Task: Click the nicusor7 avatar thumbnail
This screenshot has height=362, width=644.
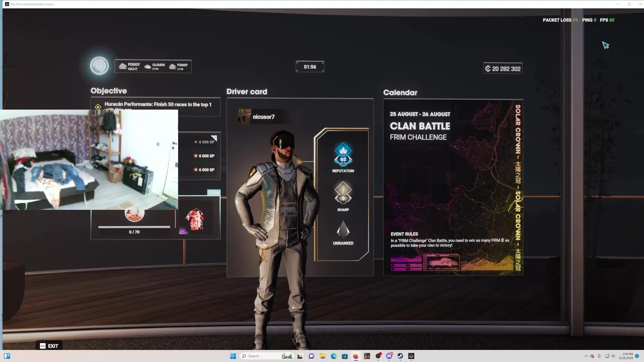Action: point(244,117)
